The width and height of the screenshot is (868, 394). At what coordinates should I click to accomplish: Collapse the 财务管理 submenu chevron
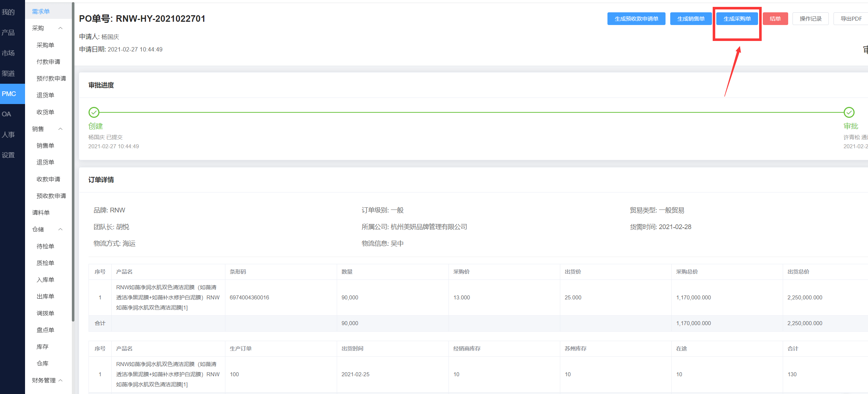pos(61,380)
